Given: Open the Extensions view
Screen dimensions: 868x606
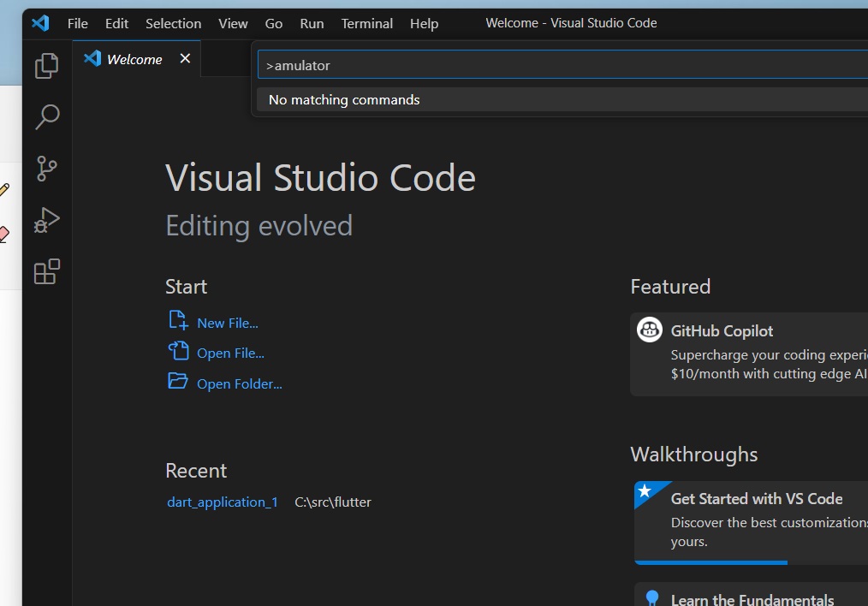Looking at the screenshot, I should (46, 271).
